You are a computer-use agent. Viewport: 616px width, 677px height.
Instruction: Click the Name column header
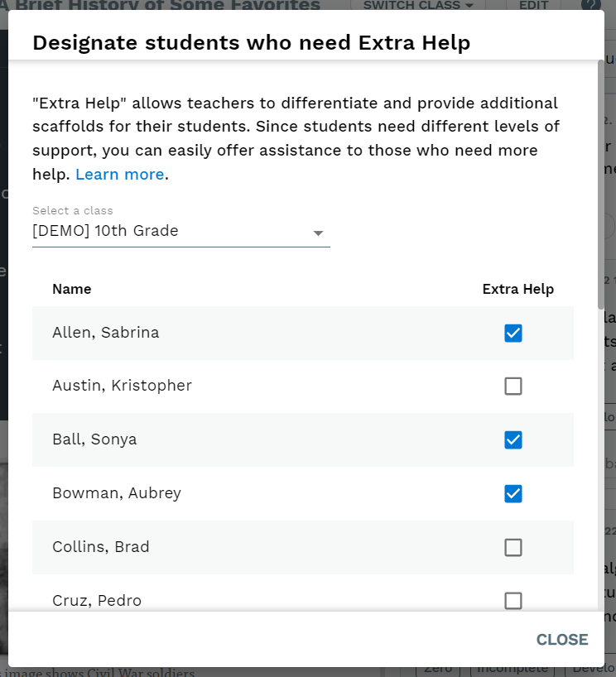72,289
